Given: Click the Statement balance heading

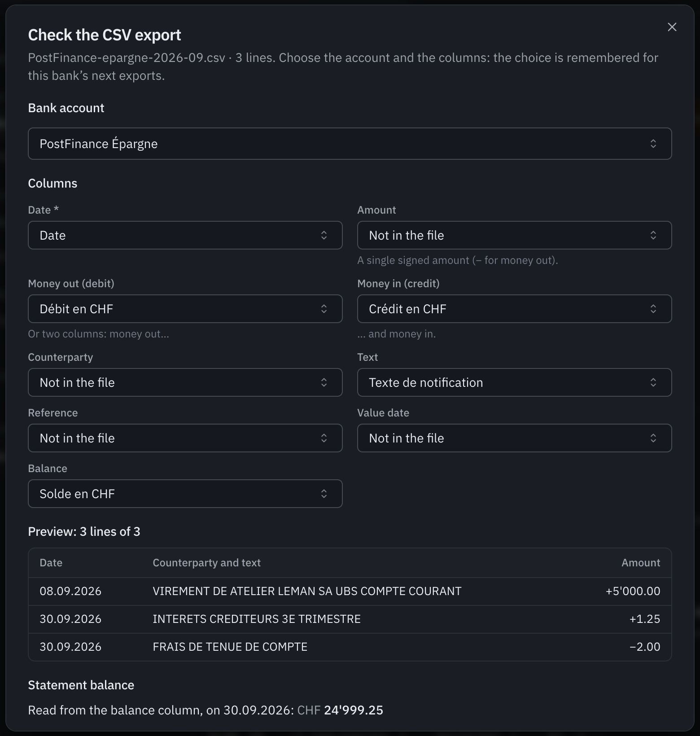Looking at the screenshot, I should (x=81, y=685).
